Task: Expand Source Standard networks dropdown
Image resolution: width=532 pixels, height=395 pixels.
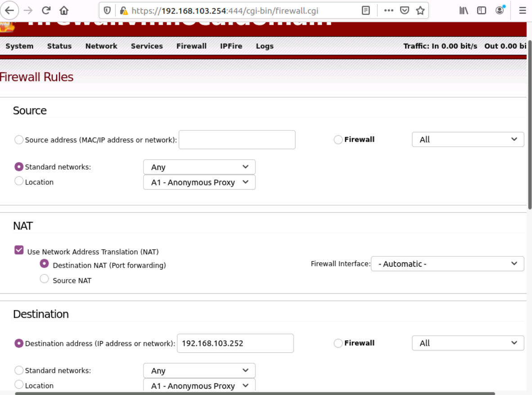Action: pyautogui.click(x=199, y=167)
